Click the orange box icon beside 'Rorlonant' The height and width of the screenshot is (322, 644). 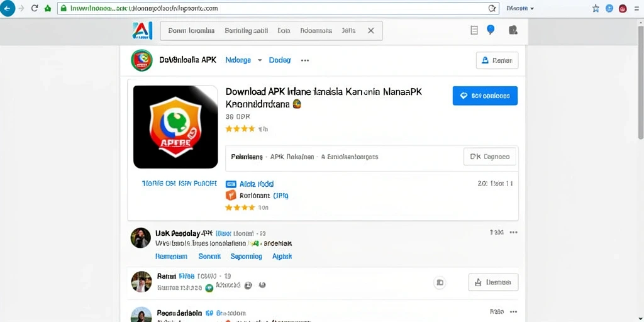(231, 196)
